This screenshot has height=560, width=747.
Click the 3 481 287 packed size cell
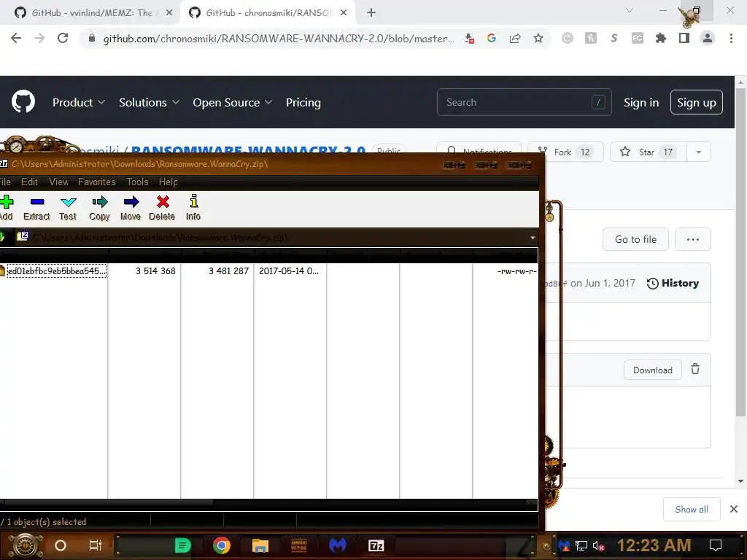coord(228,271)
